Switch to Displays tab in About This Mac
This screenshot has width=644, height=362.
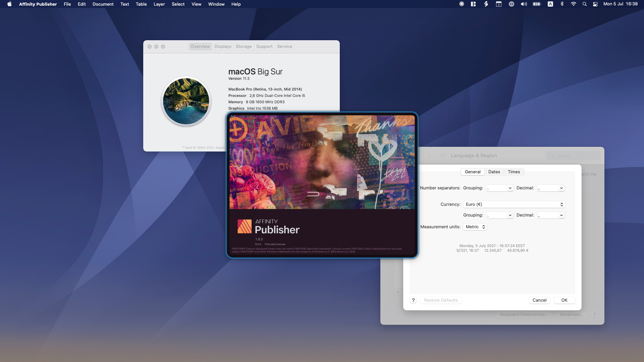coord(223,47)
